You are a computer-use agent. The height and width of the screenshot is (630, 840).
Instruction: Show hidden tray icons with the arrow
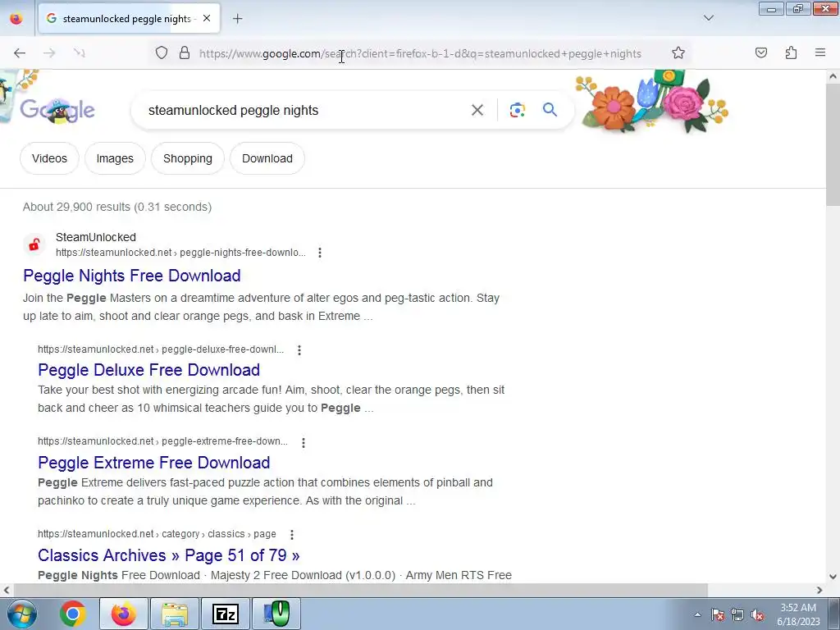click(697, 614)
